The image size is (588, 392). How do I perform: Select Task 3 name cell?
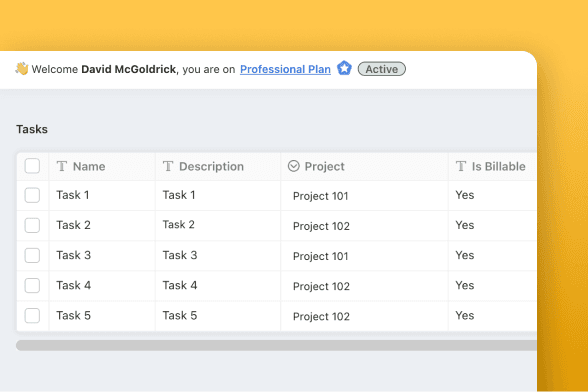[102, 255]
